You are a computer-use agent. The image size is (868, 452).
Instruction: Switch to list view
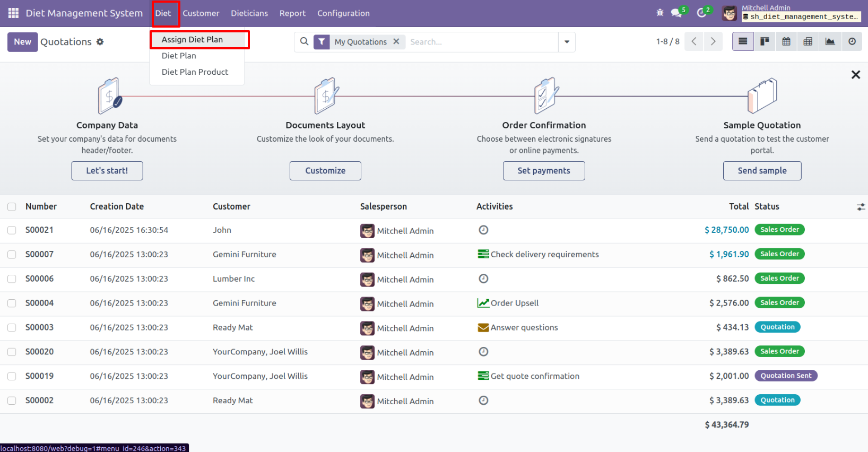click(x=743, y=41)
